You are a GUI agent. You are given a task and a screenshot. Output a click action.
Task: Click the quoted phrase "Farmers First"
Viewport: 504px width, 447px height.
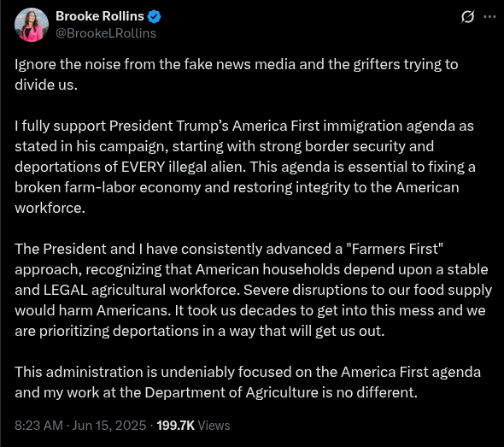click(395, 249)
